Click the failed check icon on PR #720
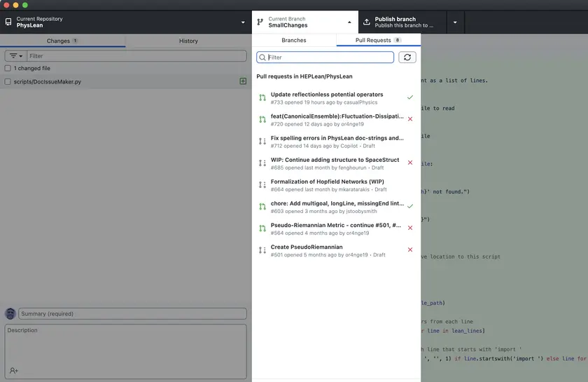 click(410, 119)
